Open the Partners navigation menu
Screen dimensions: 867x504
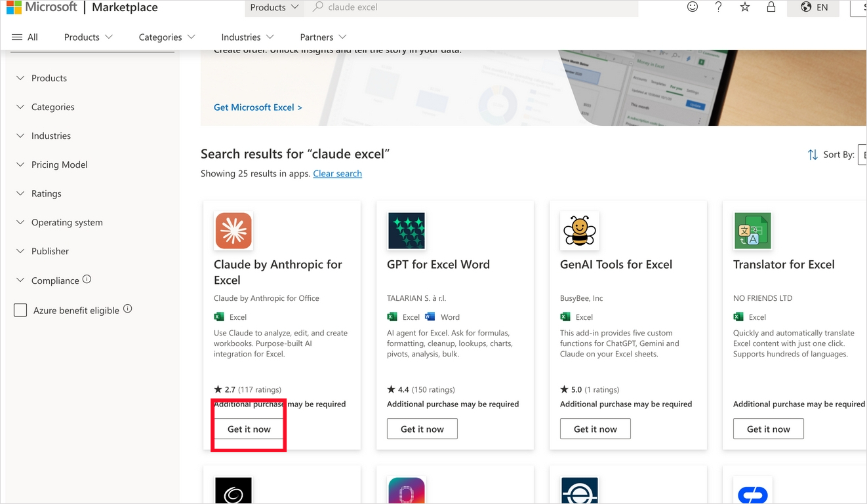pos(323,37)
